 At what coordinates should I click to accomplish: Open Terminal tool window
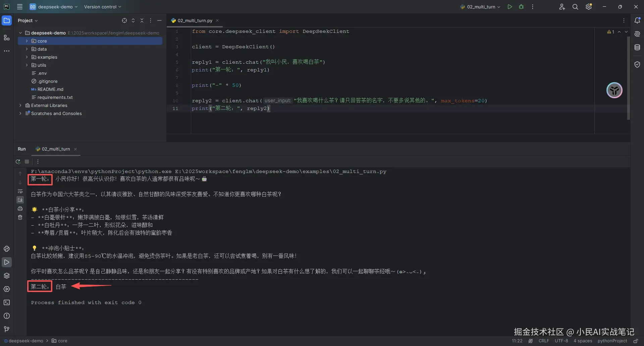pos(7,302)
